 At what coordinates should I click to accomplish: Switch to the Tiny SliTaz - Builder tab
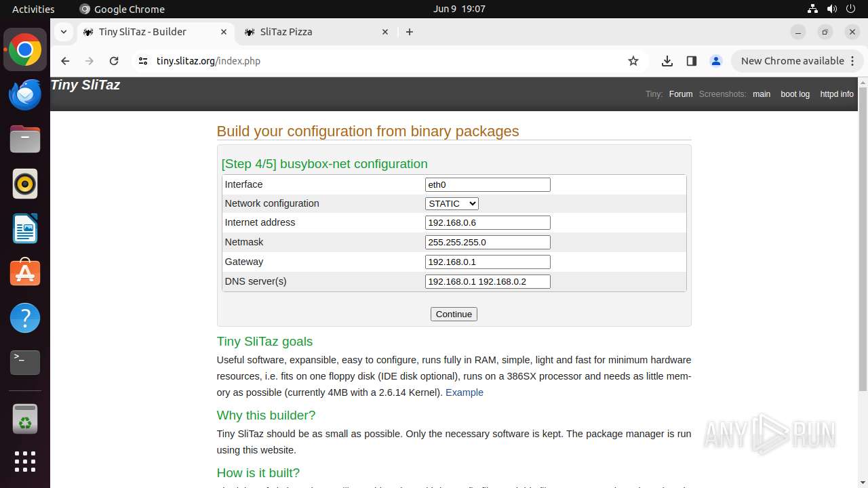[x=155, y=32]
